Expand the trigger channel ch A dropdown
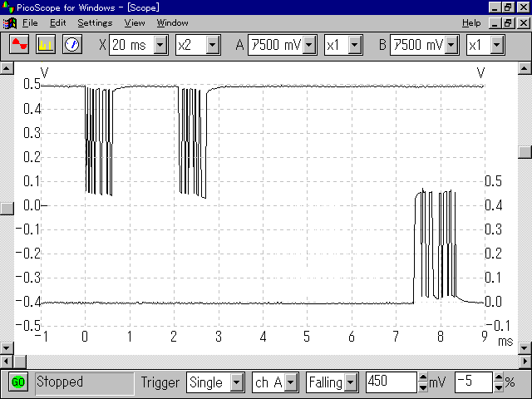This screenshot has height=399, width=532. coord(291,382)
